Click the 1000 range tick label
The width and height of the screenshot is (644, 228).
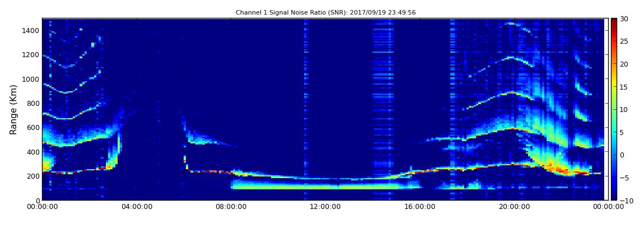pos(31,79)
